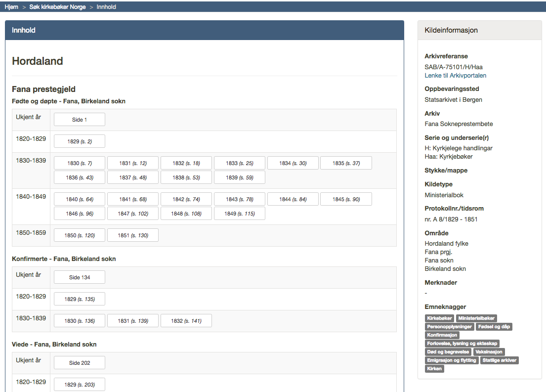546x392 pixels.
Task: Select the 1839 (s. 59) button
Action: coord(239,177)
